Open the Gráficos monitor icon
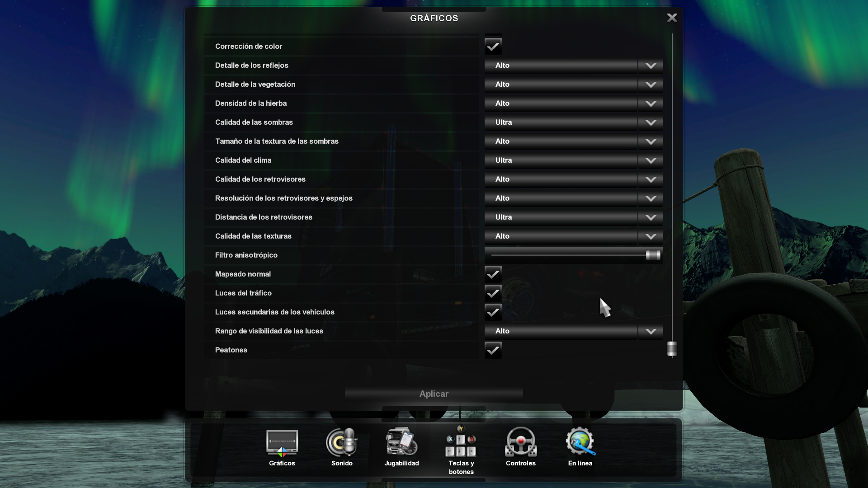Screen dimensions: 868x488 coord(282,443)
